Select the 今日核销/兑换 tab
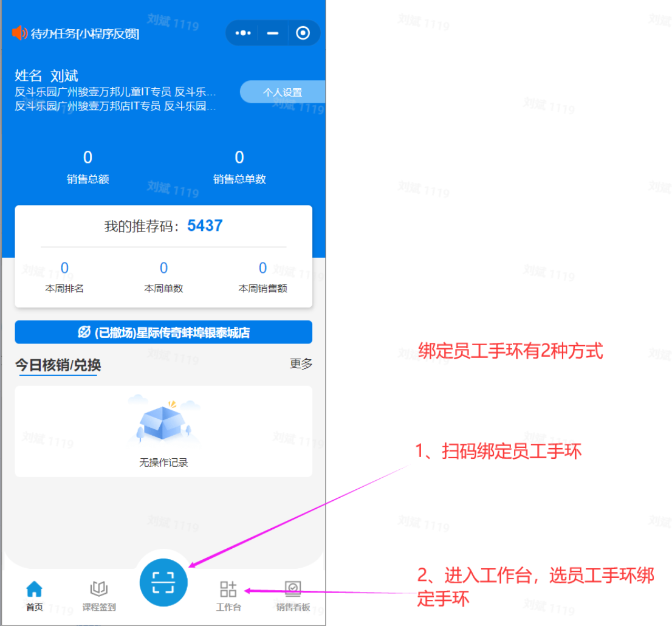The height and width of the screenshot is (626, 672). [58, 365]
